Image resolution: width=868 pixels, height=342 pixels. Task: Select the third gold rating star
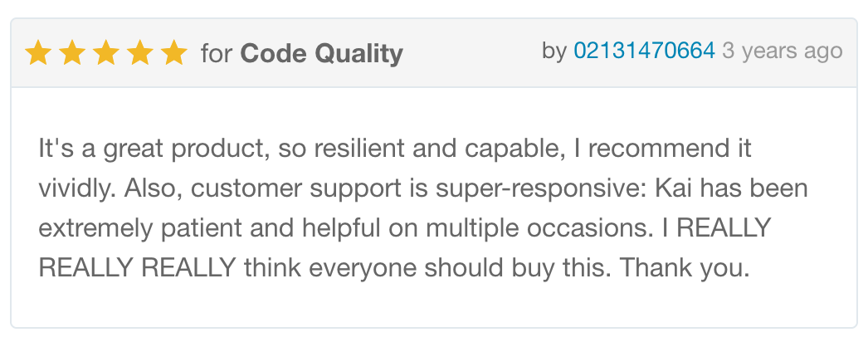click(x=106, y=54)
